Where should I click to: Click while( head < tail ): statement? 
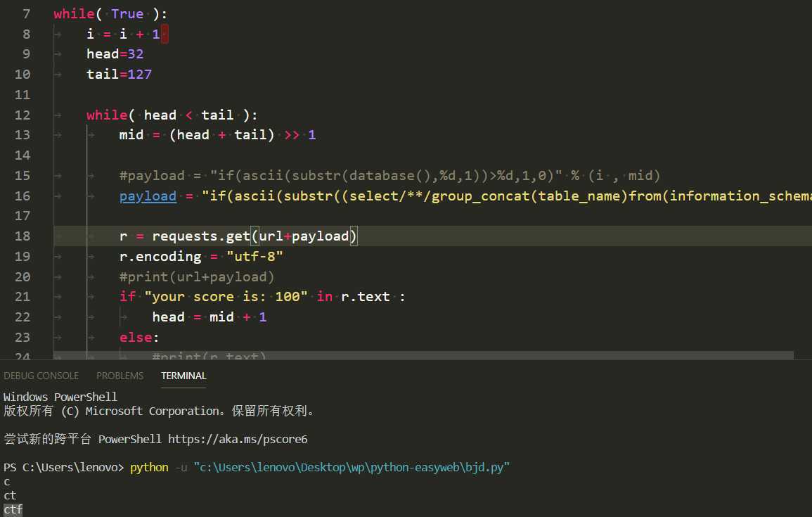172,115
